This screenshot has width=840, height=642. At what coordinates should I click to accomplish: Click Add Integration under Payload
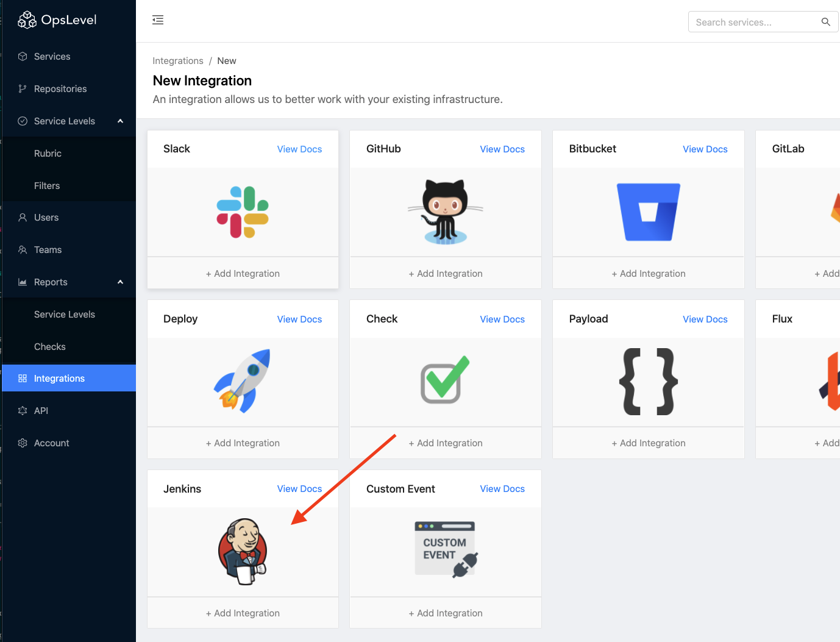point(649,443)
